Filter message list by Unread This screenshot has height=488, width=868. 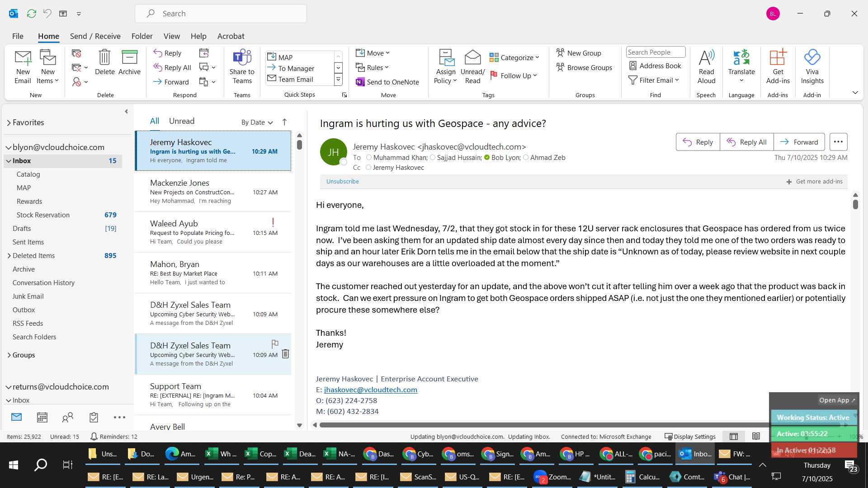182,121
